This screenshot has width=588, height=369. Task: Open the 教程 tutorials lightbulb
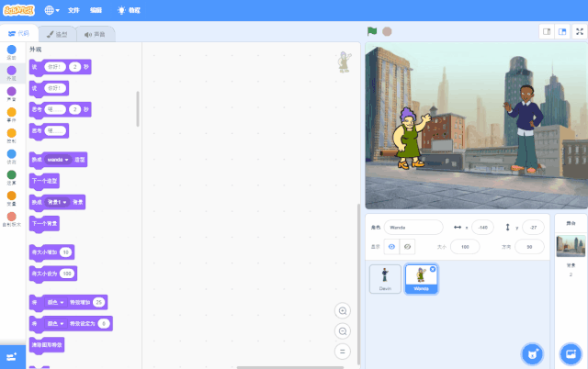(x=129, y=10)
